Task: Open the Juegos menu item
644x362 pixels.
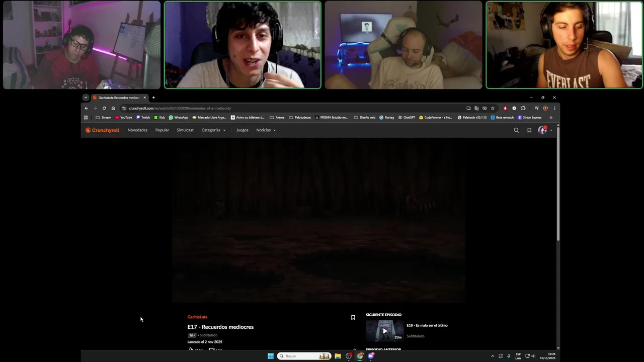Action: [242, 130]
